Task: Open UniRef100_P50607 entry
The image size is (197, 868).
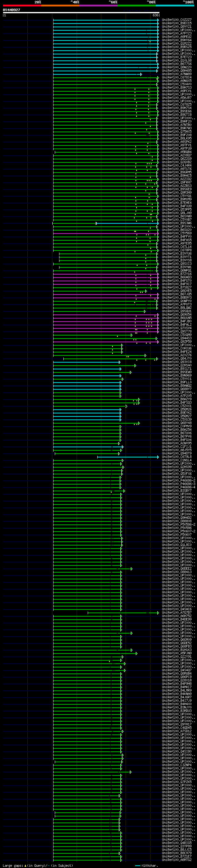Action: click(x=176, y=535)
